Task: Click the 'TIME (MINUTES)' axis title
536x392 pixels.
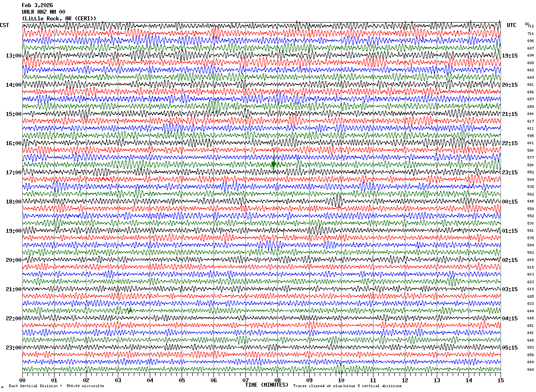Action: tap(267, 385)
